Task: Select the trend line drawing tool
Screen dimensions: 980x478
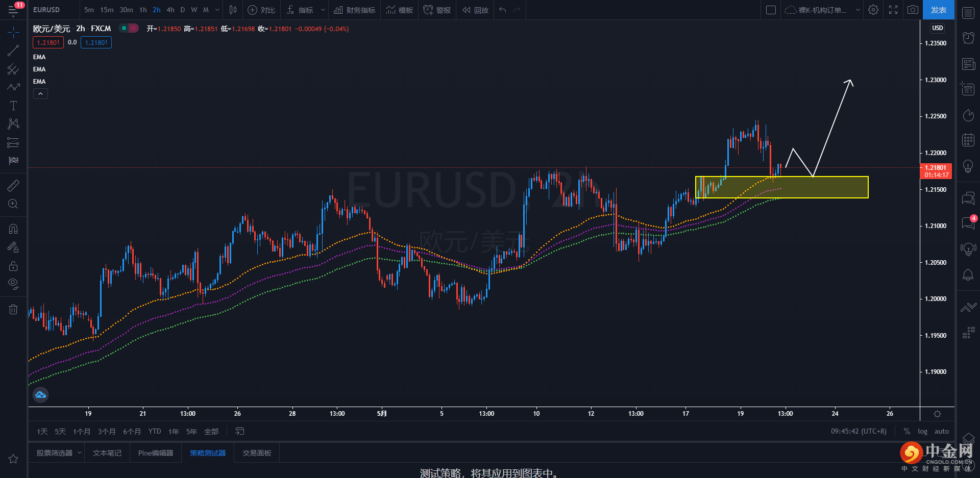Action: point(13,51)
